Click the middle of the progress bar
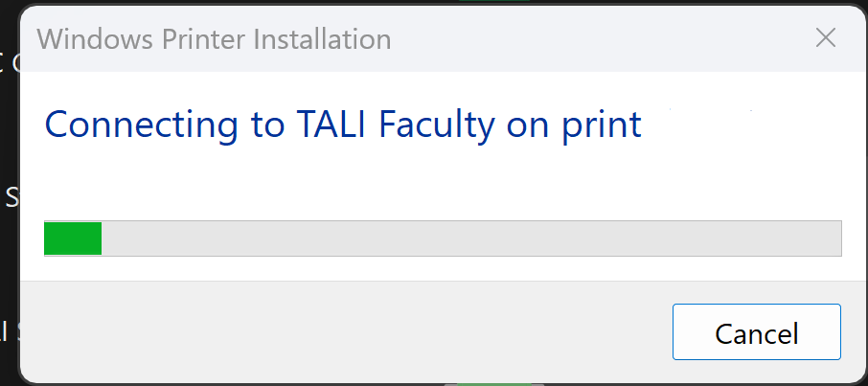This screenshot has height=386, width=868. [x=443, y=238]
